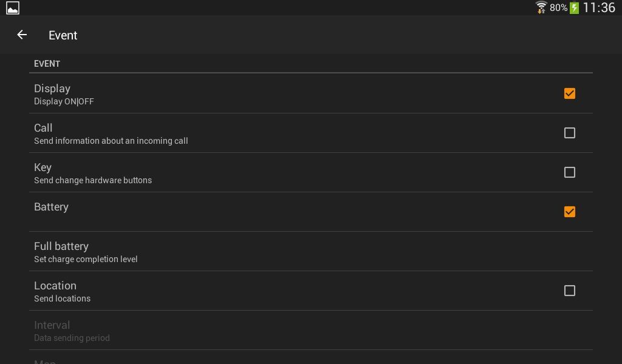
Task: Tap the 11:36 clock
Action: click(x=598, y=8)
